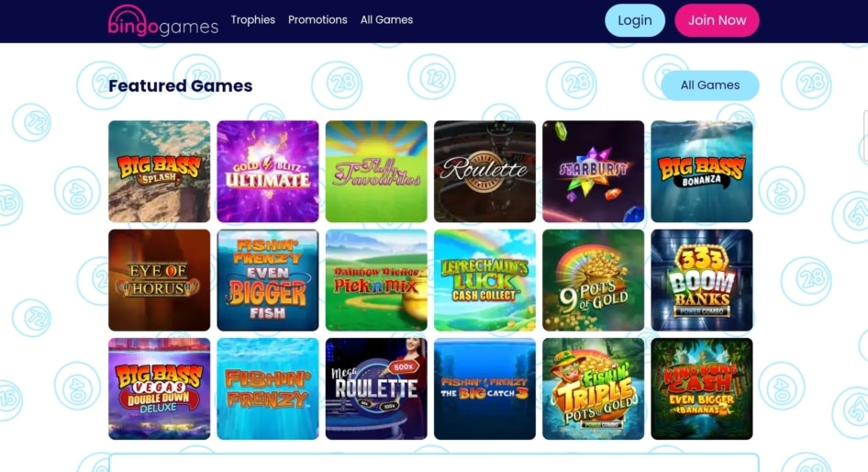Click the bingogames logo
This screenshot has width=868, height=472.
[x=163, y=21]
